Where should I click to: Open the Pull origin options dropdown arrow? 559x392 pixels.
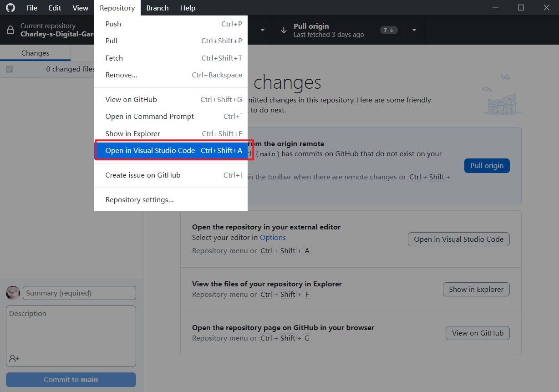[414, 30]
